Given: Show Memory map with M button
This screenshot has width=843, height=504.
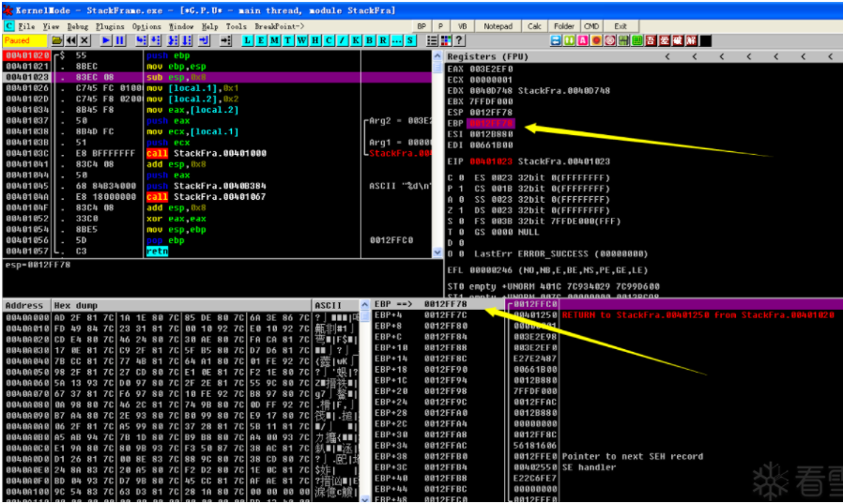Looking at the screenshot, I should 274,40.
